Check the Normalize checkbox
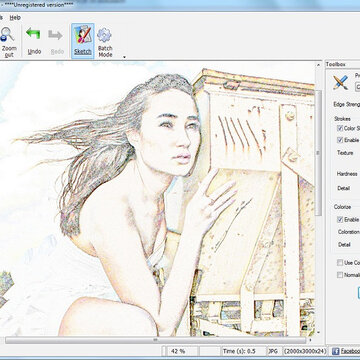The height and width of the screenshot is (360, 360). pyautogui.click(x=340, y=275)
